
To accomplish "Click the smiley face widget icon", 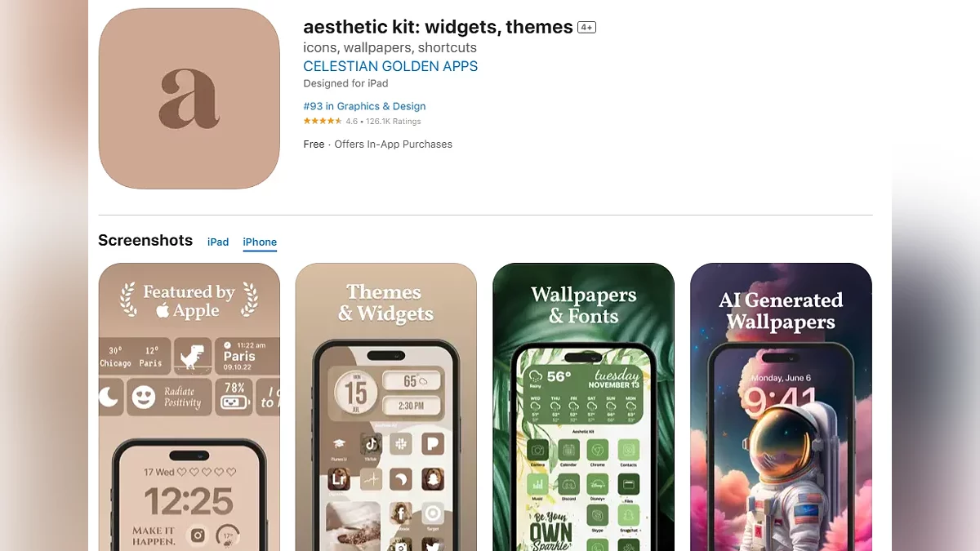I will point(144,398).
